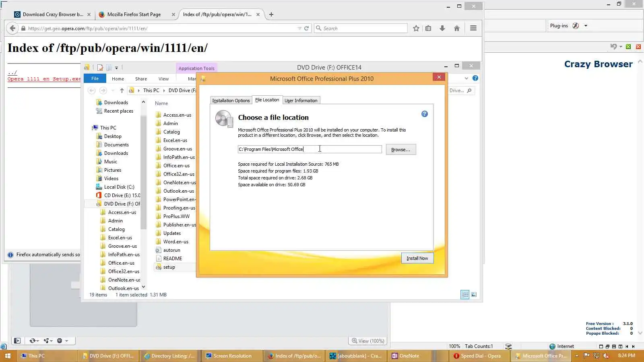Screen dimensions: 644x362
Task: Click Explorer new folder quick-access icon
Action: 108,68
